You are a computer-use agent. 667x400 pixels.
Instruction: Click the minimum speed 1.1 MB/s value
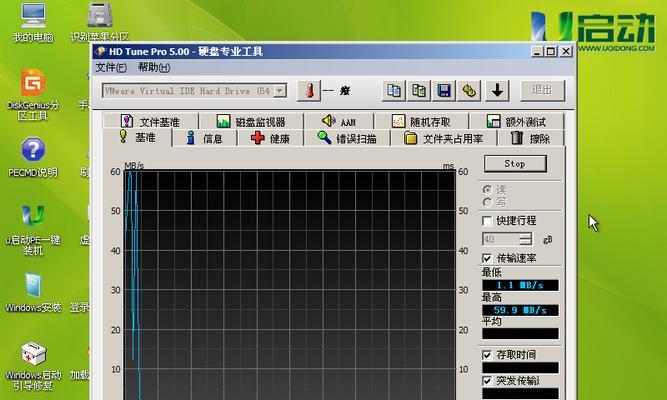(520, 285)
